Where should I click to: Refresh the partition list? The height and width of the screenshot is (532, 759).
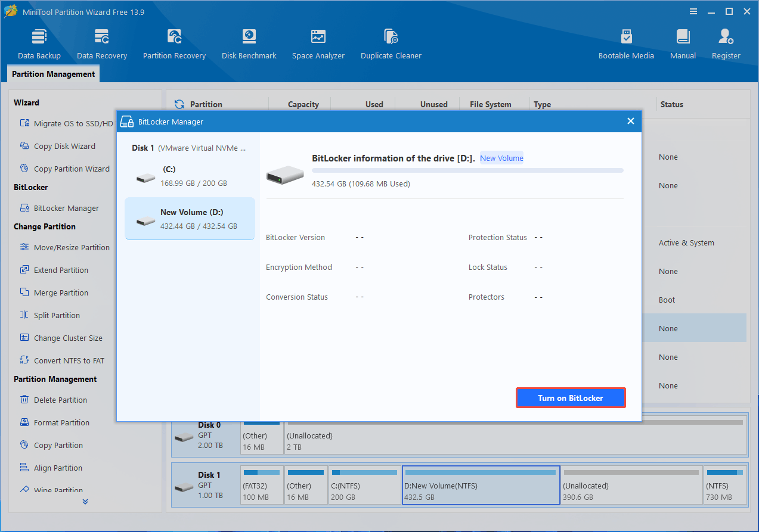click(179, 104)
